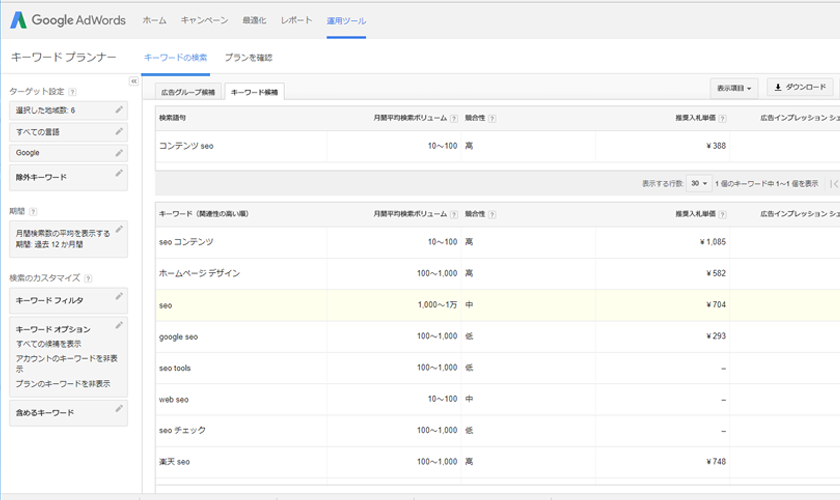The width and height of the screenshot is (840, 500).
Task: Open the 除外キーワード setting
Action: (x=68, y=177)
